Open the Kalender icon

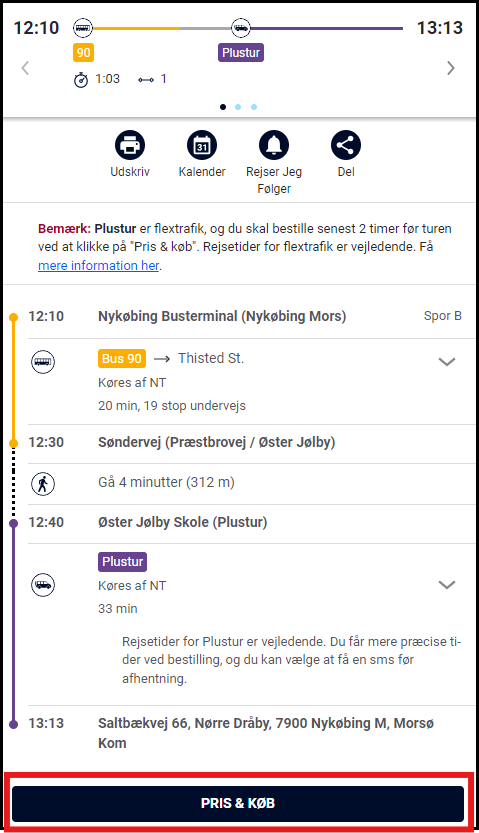[202, 145]
